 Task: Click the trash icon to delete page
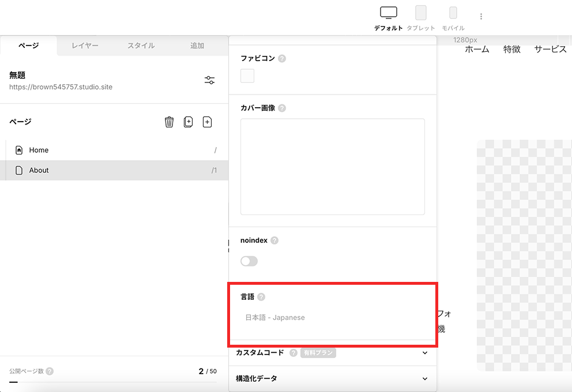(x=169, y=122)
